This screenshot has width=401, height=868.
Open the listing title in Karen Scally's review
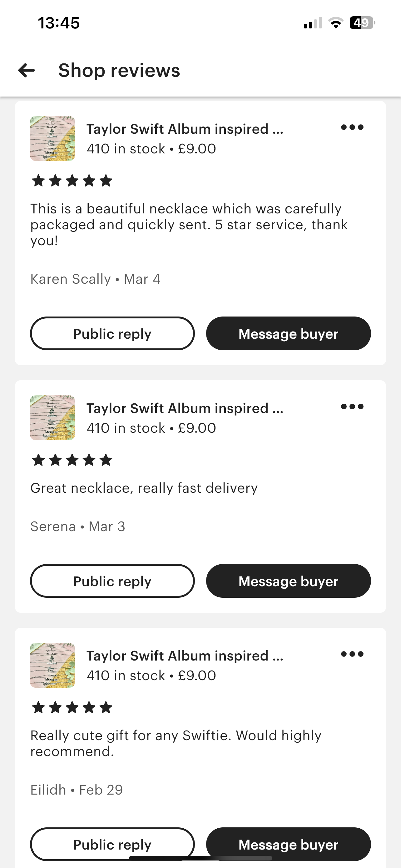(185, 129)
